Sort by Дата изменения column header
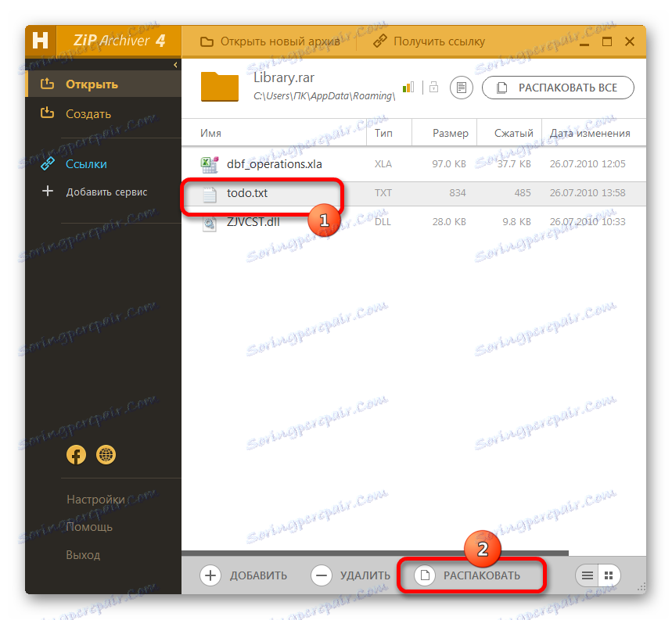 pyautogui.click(x=590, y=133)
